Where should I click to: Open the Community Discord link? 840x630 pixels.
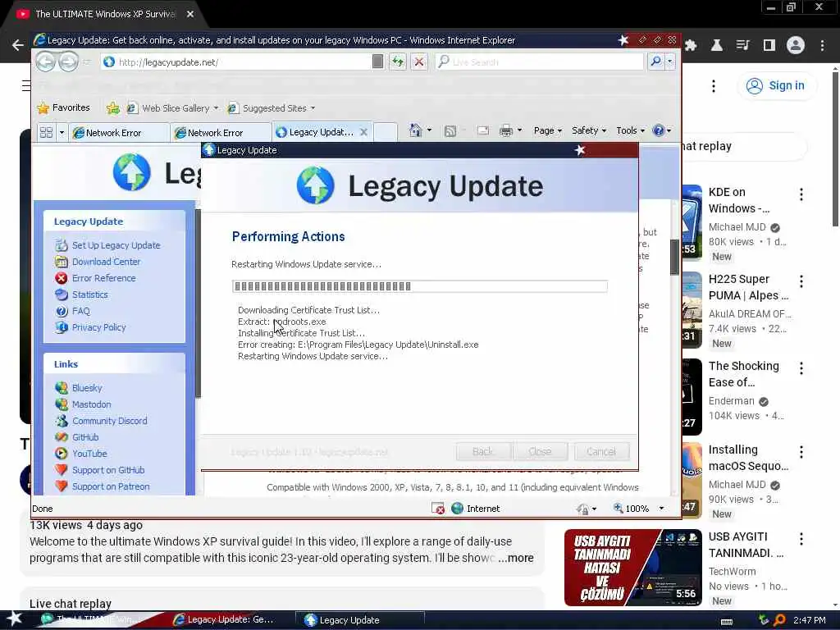109,421
